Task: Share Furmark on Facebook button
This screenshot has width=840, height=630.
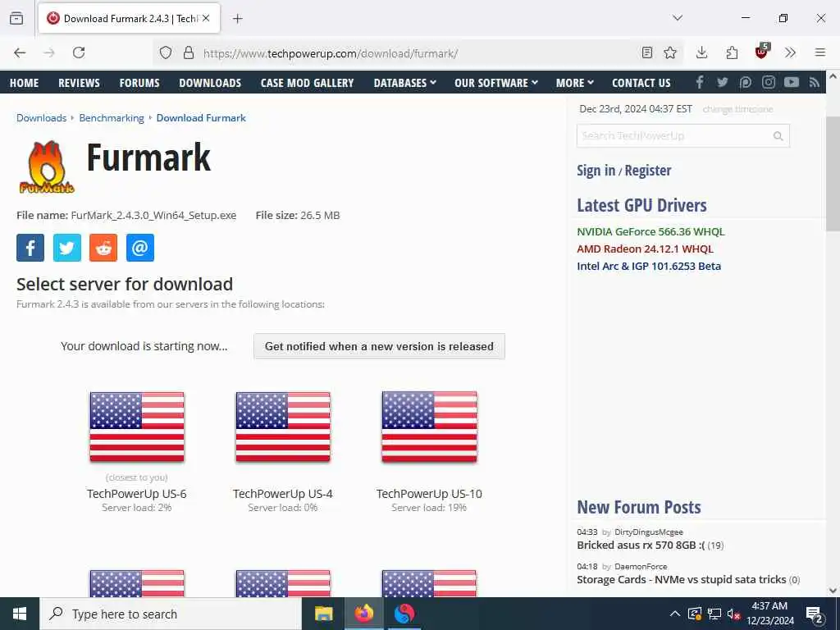Action: 30,248
